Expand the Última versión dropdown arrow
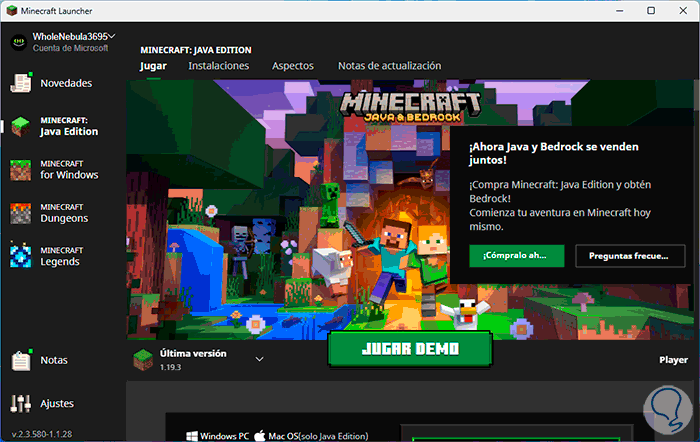This screenshot has width=700, height=442. pos(259,359)
